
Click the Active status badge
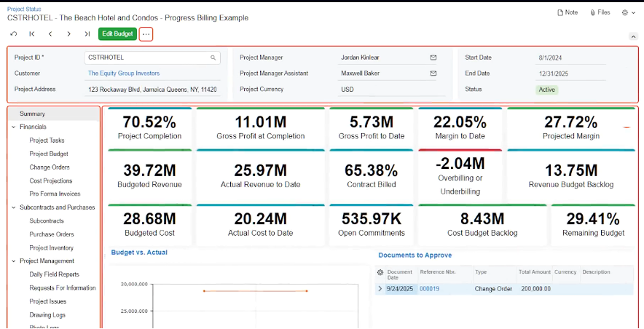point(546,90)
